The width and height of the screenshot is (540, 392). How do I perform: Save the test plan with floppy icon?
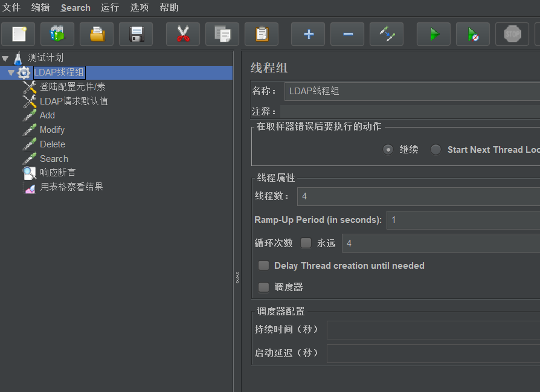[136, 34]
